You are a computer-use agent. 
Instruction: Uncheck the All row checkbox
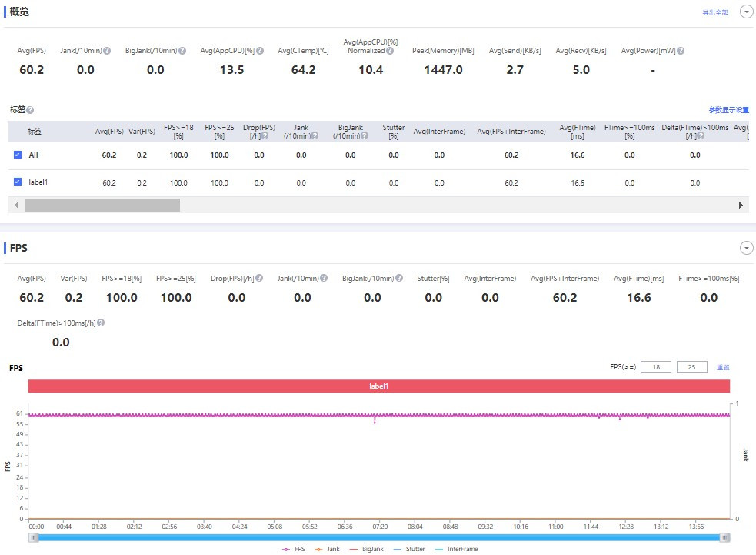coord(18,155)
